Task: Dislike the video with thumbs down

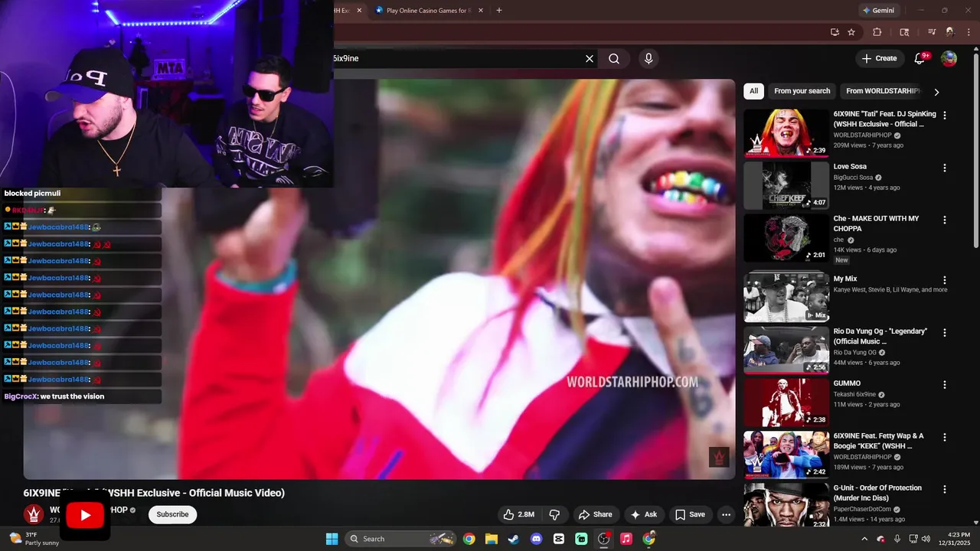Action: tap(555, 514)
